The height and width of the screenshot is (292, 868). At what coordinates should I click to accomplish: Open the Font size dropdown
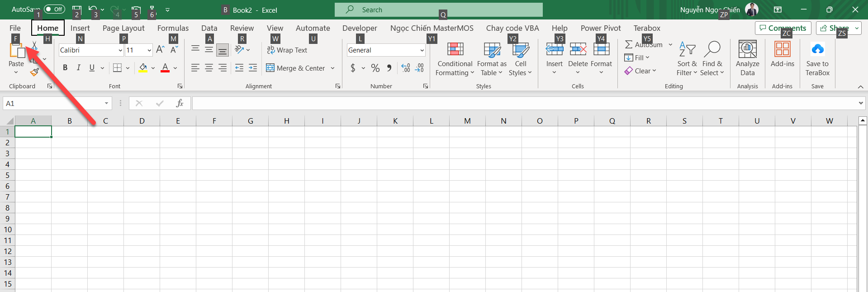[x=149, y=50]
